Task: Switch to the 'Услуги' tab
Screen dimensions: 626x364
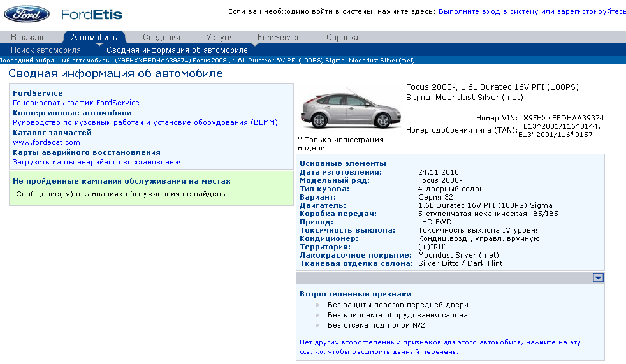Action: click(x=219, y=37)
